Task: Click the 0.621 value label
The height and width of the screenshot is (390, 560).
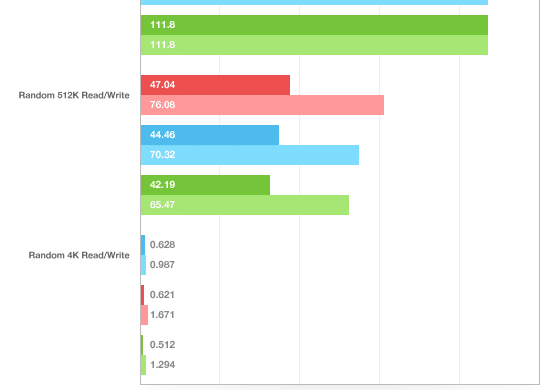Action: 162,295
